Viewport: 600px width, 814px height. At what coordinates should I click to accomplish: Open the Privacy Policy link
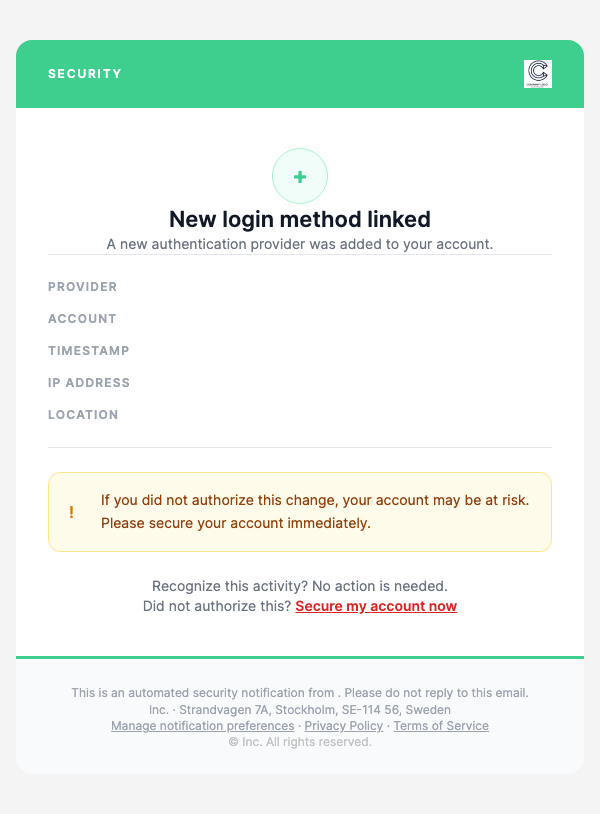[x=343, y=725]
